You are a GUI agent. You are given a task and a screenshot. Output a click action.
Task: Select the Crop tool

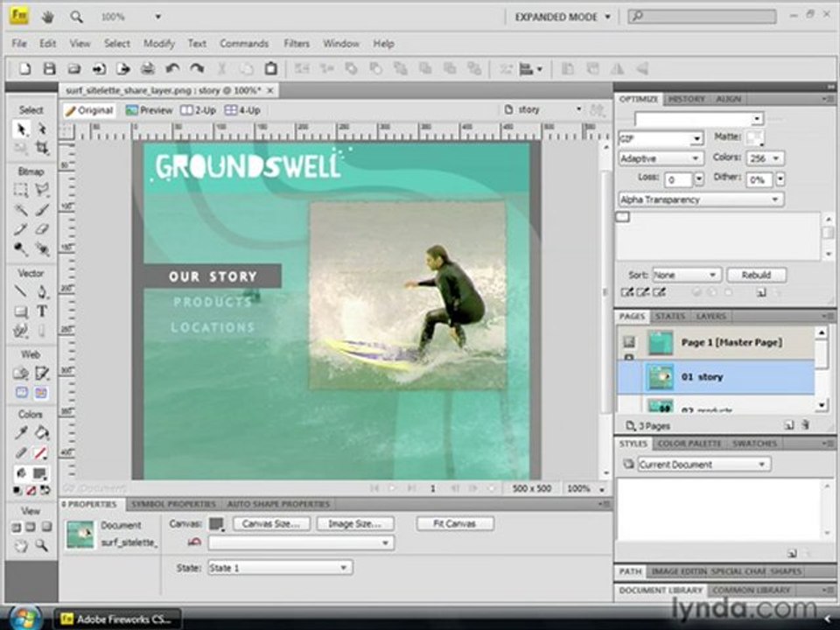click(42, 147)
